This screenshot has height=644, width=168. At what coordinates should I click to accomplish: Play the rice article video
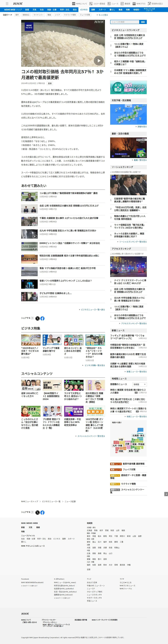point(99,61)
